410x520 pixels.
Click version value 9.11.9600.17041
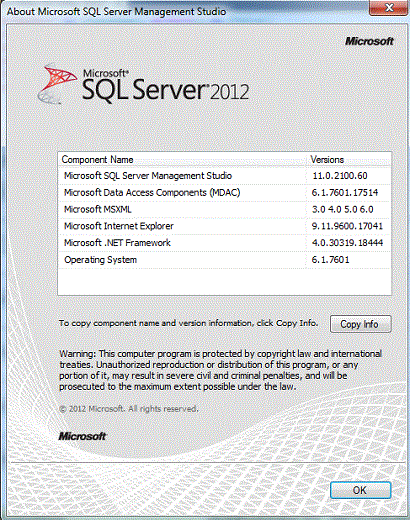pyautogui.click(x=347, y=226)
